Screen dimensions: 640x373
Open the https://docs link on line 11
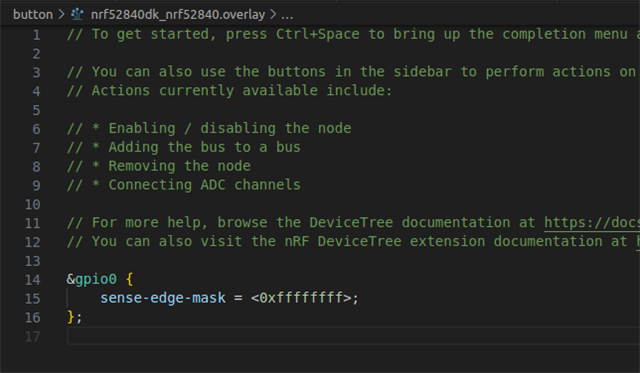pyautogui.click(x=591, y=222)
